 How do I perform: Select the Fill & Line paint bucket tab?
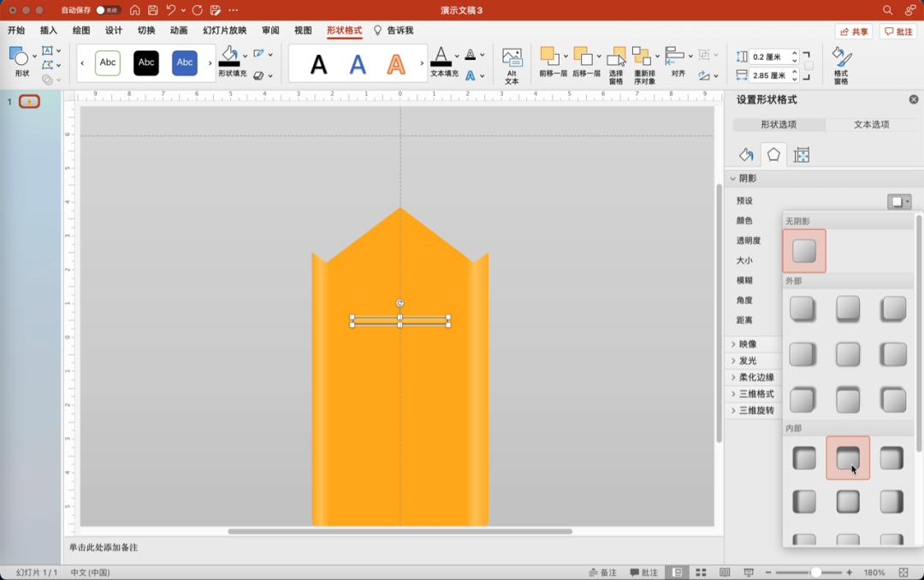point(746,155)
